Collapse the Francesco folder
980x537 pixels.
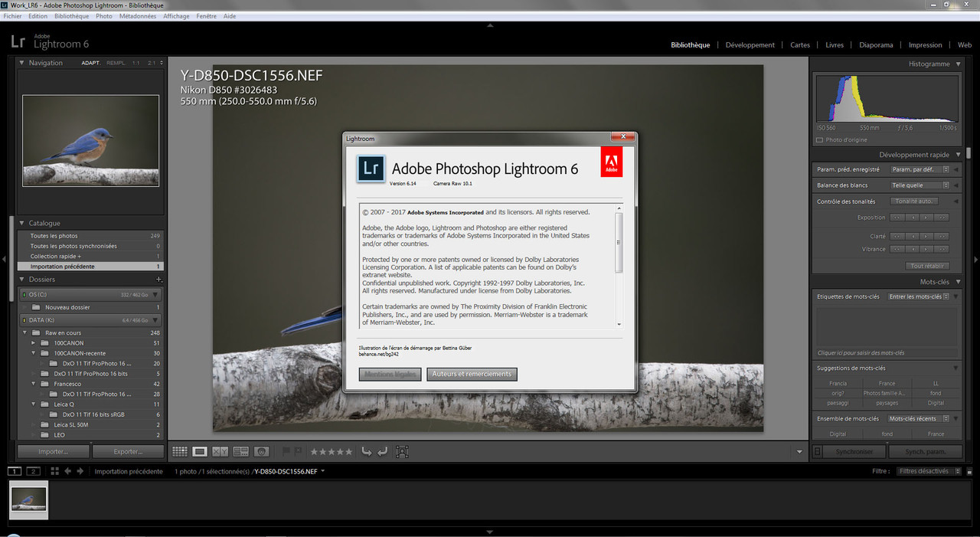pyautogui.click(x=34, y=384)
